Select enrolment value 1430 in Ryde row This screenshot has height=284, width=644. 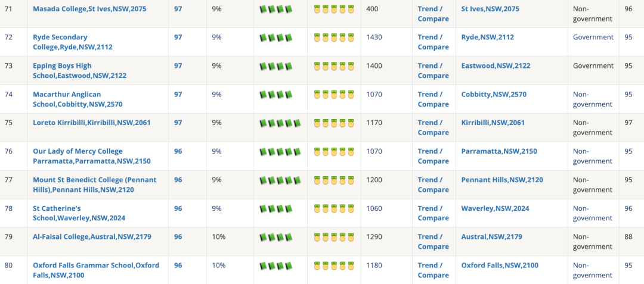click(x=374, y=38)
